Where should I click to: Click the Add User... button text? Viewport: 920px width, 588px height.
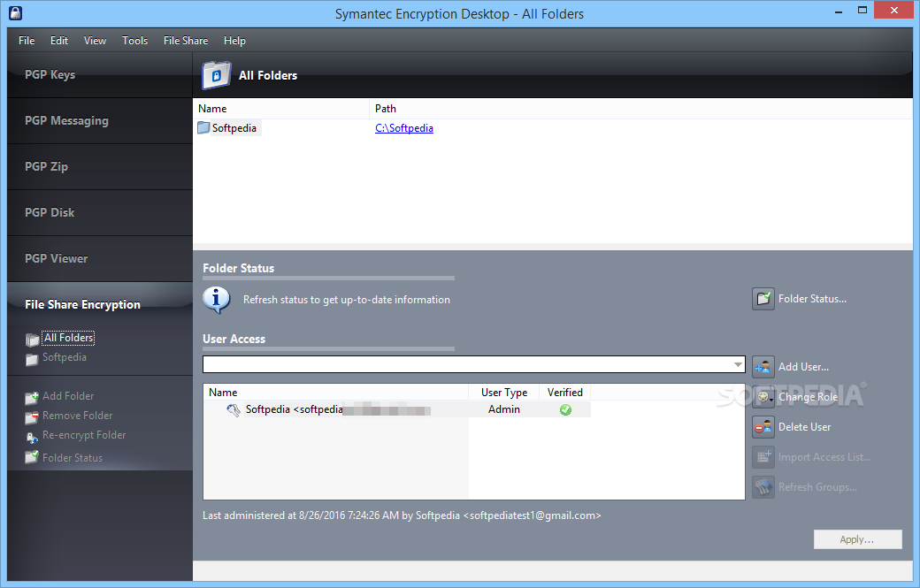[x=804, y=367]
